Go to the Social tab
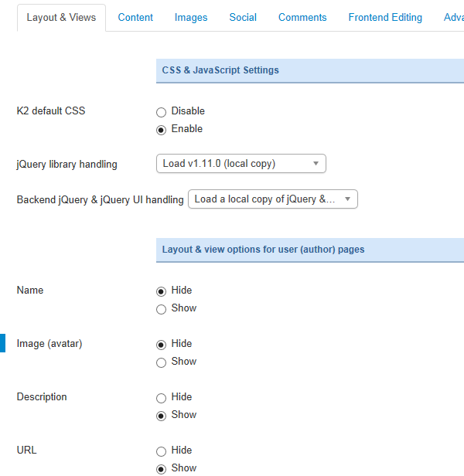The height and width of the screenshot is (476, 464). [x=243, y=17]
